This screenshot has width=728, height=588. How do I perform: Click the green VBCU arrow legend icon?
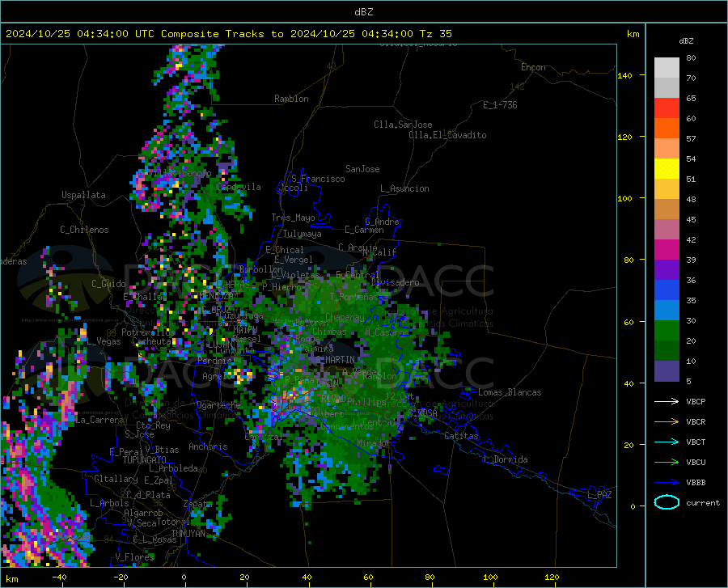click(667, 463)
